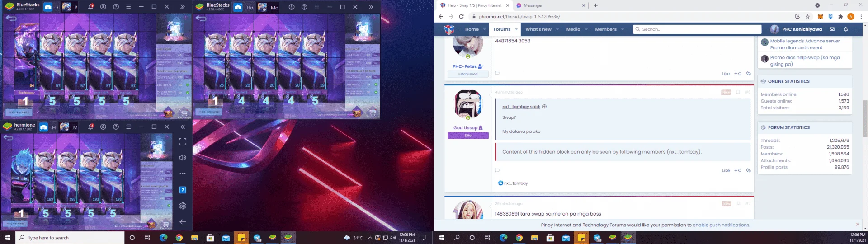Image resolution: width=868 pixels, height=244 pixels.
Task: Like the PHC-Petes post
Action: [x=726, y=74]
